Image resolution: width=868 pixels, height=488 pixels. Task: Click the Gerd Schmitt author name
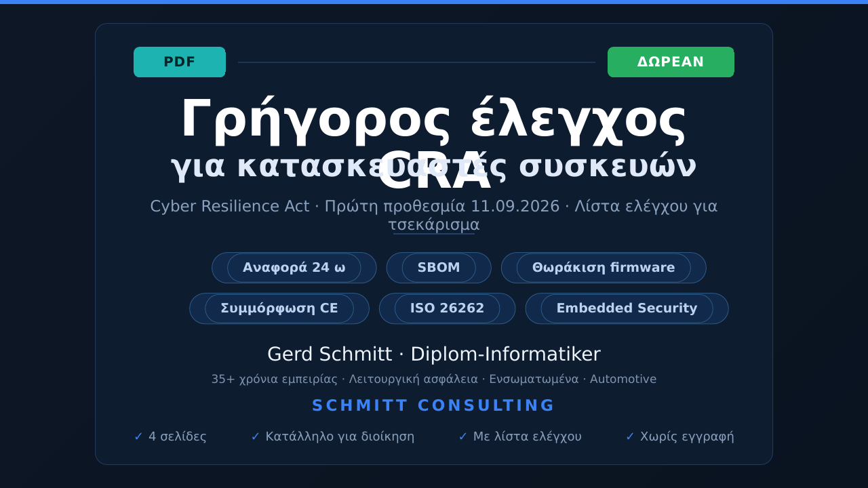pyautogui.click(x=434, y=354)
